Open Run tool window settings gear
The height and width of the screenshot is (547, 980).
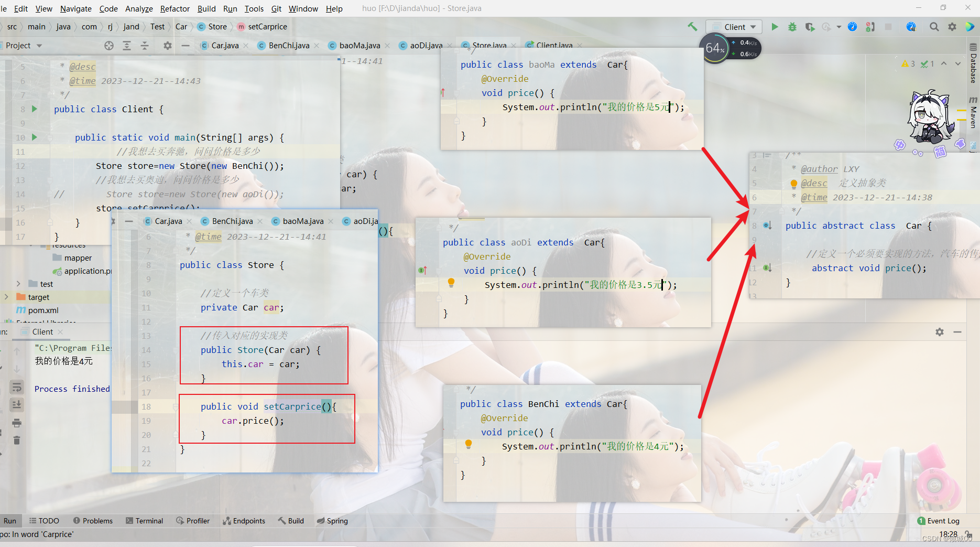click(940, 332)
